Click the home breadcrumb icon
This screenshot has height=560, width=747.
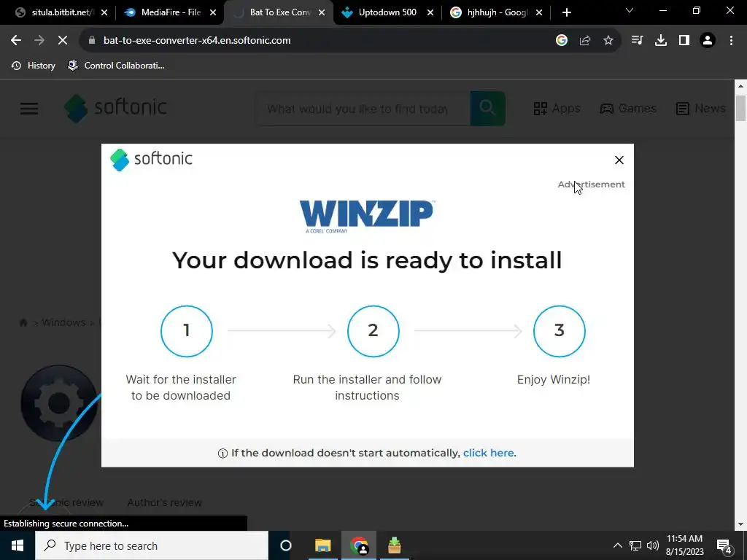pyautogui.click(x=23, y=322)
